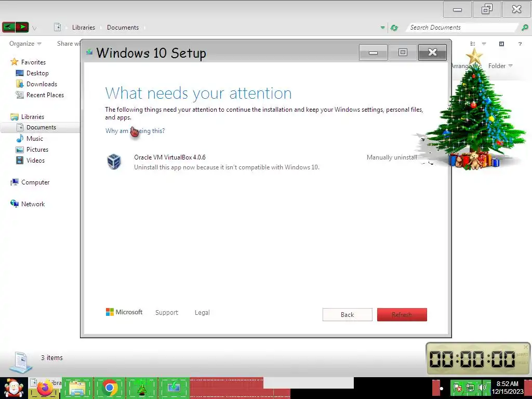The image size is (532, 399).
Task: Close the timer gadget with its X
Action: click(526, 347)
